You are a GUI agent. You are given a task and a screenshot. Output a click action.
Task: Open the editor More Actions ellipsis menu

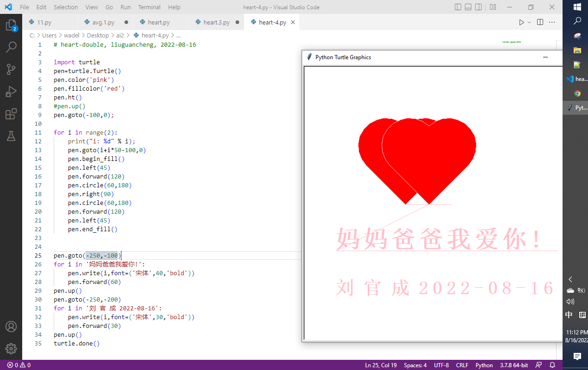click(x=552, y=22)
